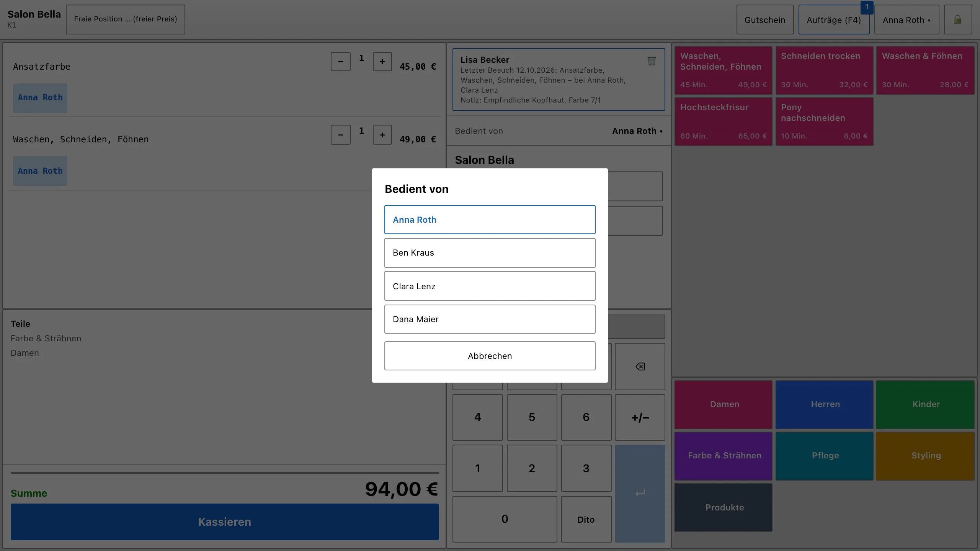Tap numpad key 0

click(x=505, y=519)
